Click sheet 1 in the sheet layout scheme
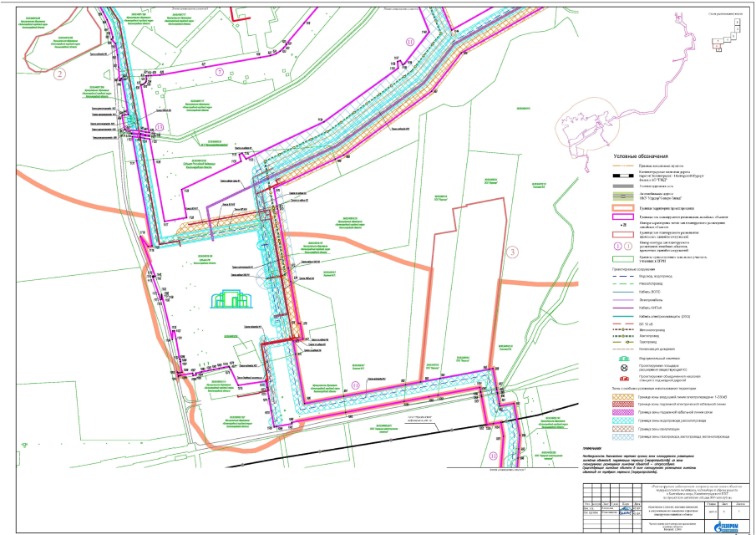This screenshot has height=535, width=756. [x=736, y=23]
